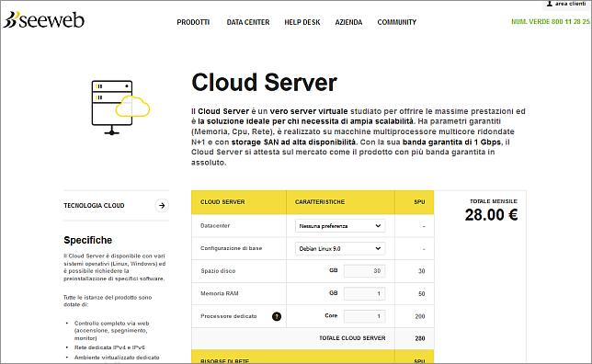Open the Prodotti menu
This screenshot has width=592, height=364.
point(193,22)
